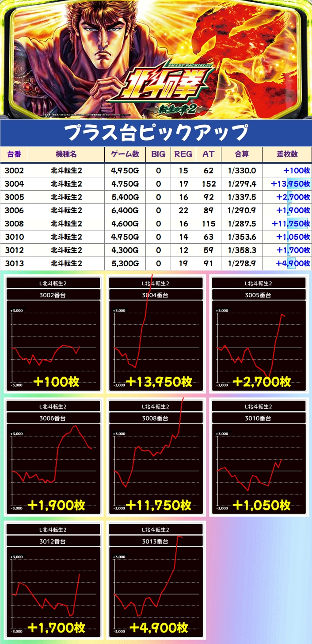Image resolution: width=312 pixels, height=644 pixels.
Task: Select the 合算 column header
Action: (x=241, y=154)
